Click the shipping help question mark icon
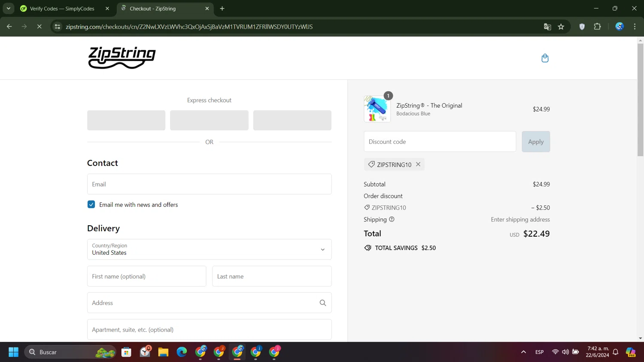Screen dimensions: 644x362 coord(392,219)
